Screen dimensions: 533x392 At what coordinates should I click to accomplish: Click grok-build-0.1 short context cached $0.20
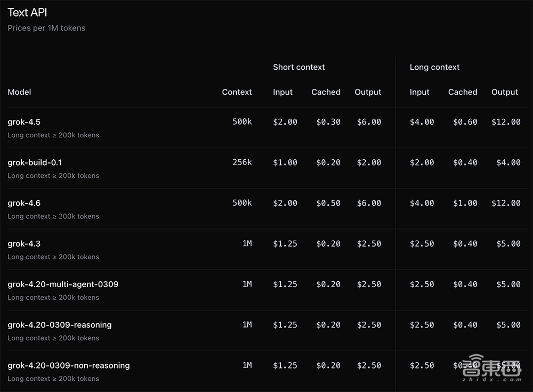(x=328, y=162)
